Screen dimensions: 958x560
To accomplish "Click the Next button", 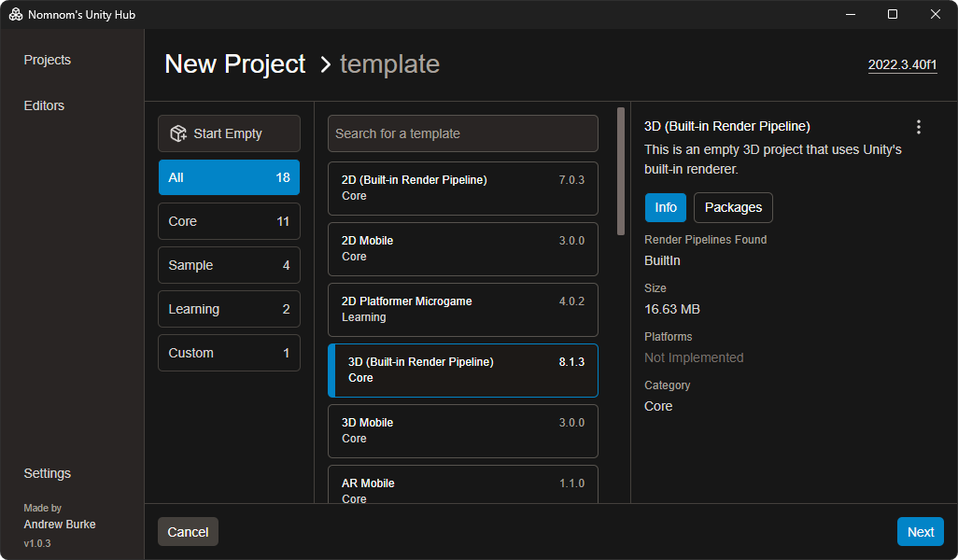I will click(920, 532).
